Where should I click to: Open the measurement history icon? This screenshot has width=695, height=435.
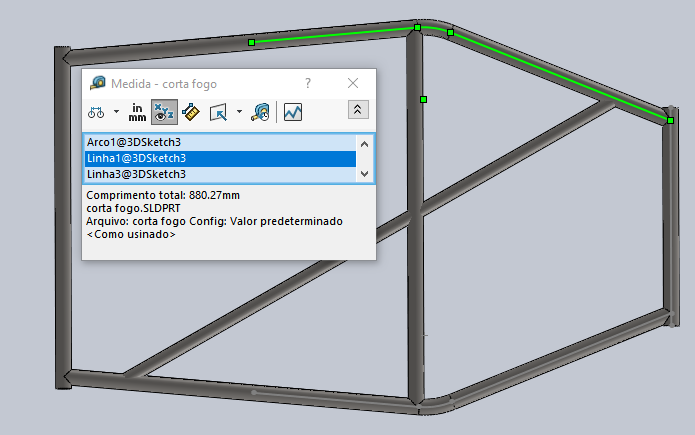pos(260,112)
